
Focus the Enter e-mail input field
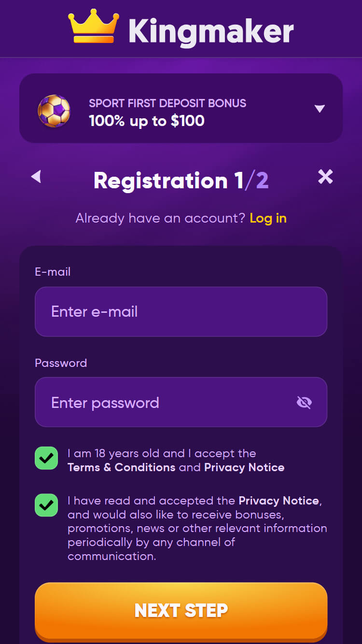coord(181,312)
